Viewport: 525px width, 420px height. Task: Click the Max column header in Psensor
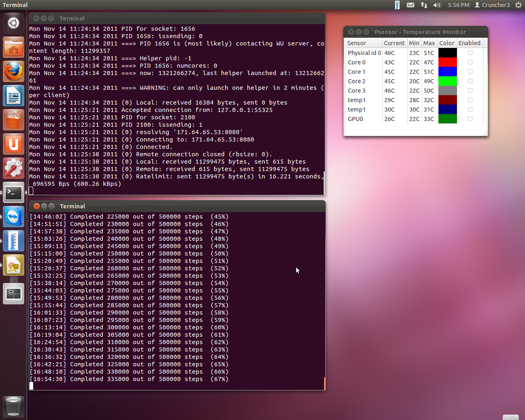pyautogui.click(x=429, y=43)
